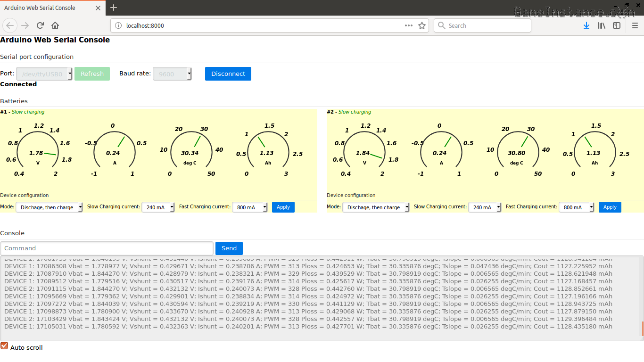Screen dimensions: 644x362
Task: Open the browser home page icon
Action: 55,25
